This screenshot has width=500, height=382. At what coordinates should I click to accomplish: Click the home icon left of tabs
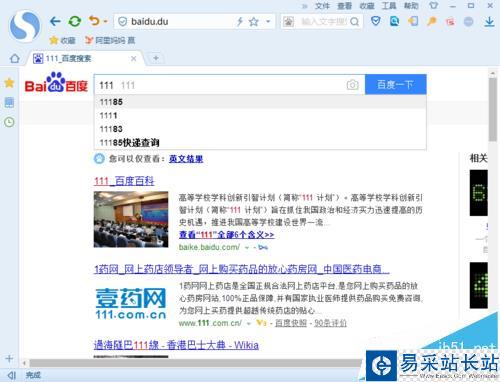pos(15,58)
